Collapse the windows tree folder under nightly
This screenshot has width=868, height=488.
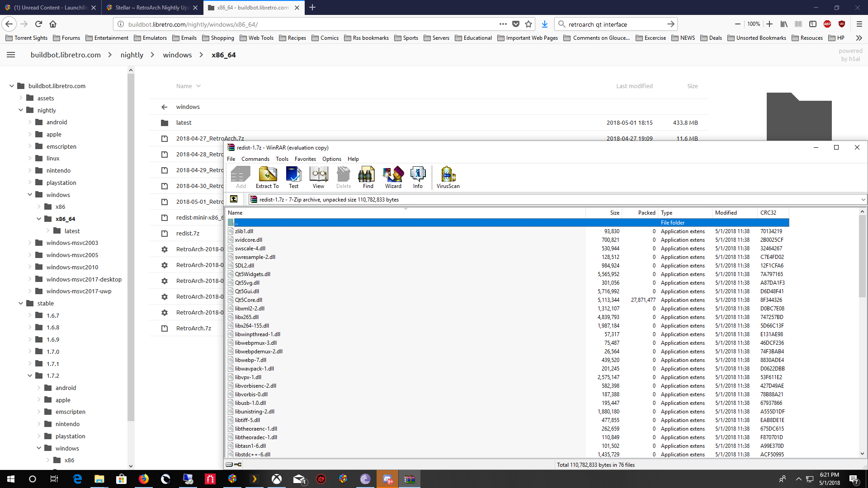pyautogui.click(x=30, y=195)
